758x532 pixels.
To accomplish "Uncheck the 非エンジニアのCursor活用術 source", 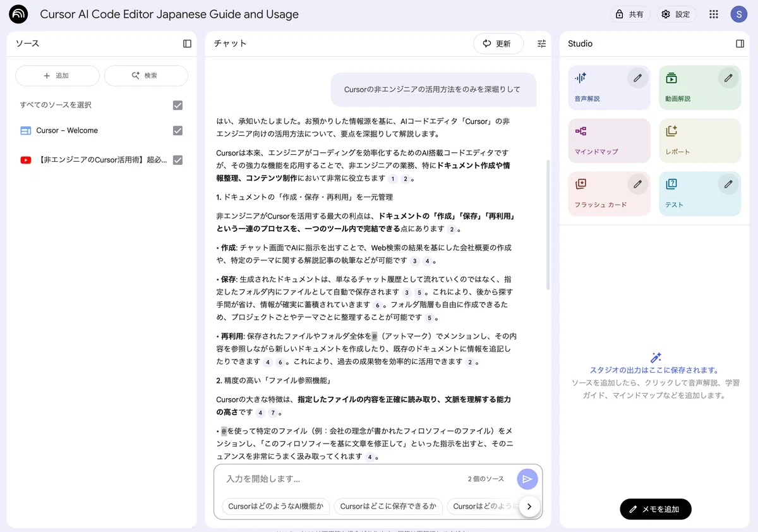I will pyautogui.click(x=177, y=160).
